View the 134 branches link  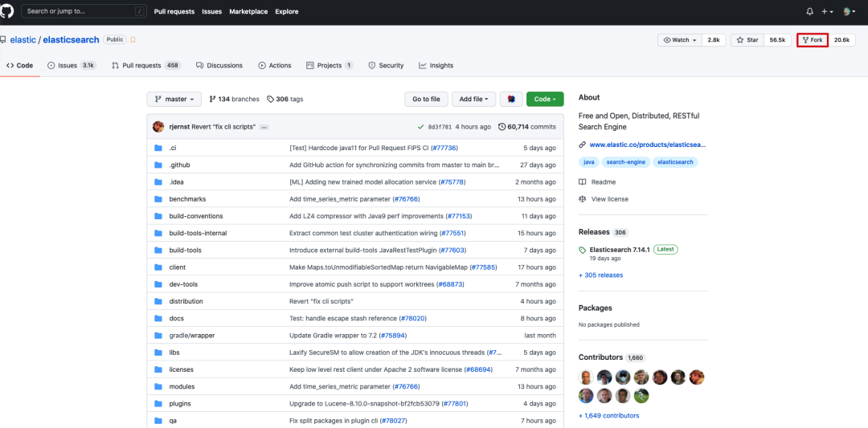(234, 99)
